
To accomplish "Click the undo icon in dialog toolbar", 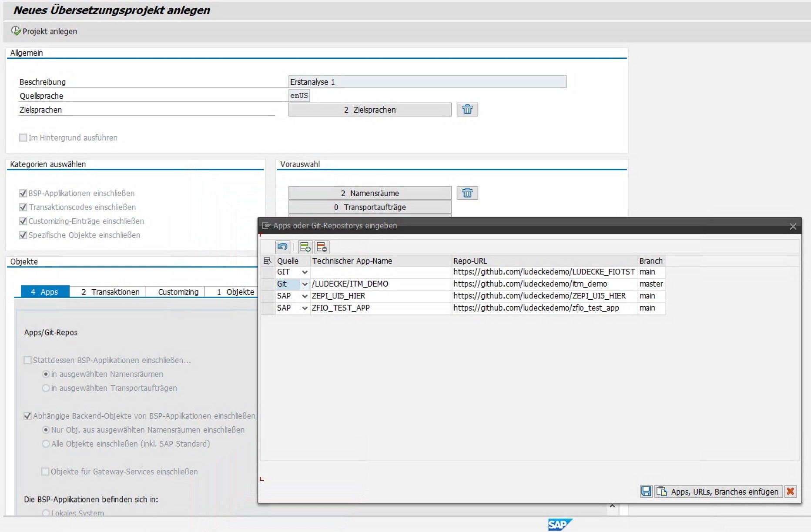I will [x=282, y=247].
